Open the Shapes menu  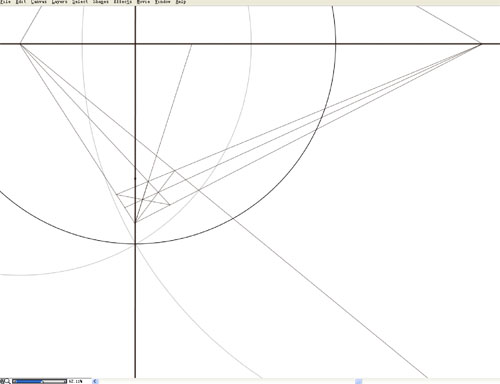101,2
